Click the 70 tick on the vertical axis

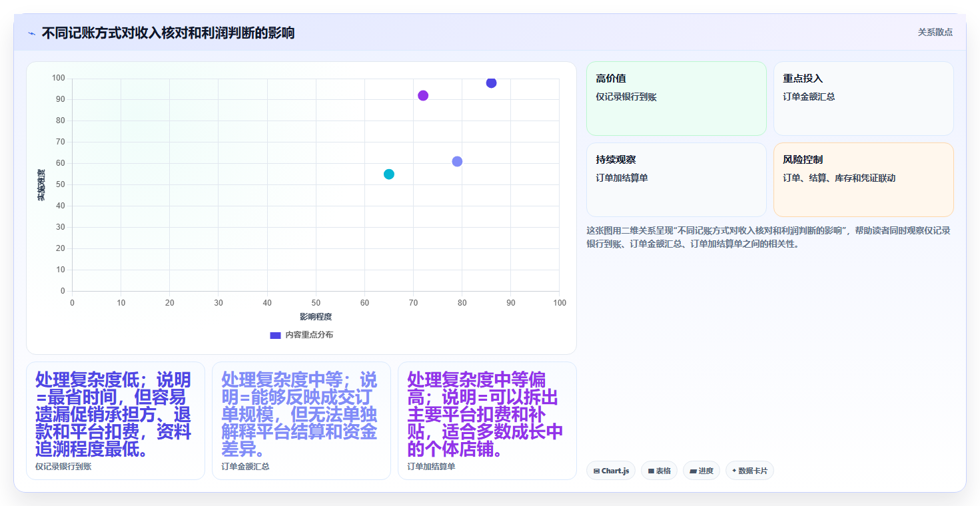pyautogui.click(x=60, y=142)
